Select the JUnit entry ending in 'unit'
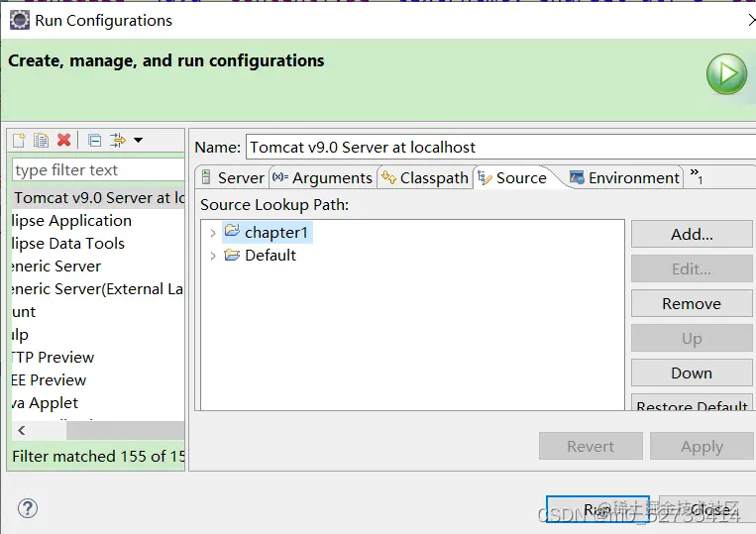 [24, 312]
